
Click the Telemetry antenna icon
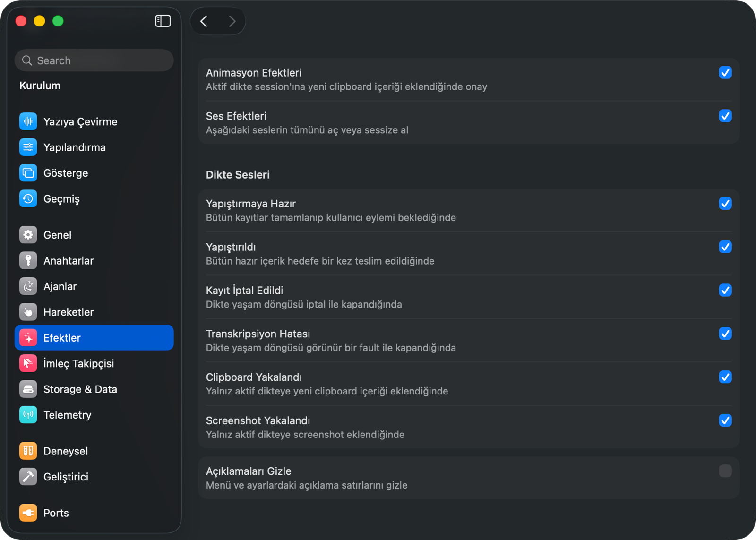coord(28,415)
